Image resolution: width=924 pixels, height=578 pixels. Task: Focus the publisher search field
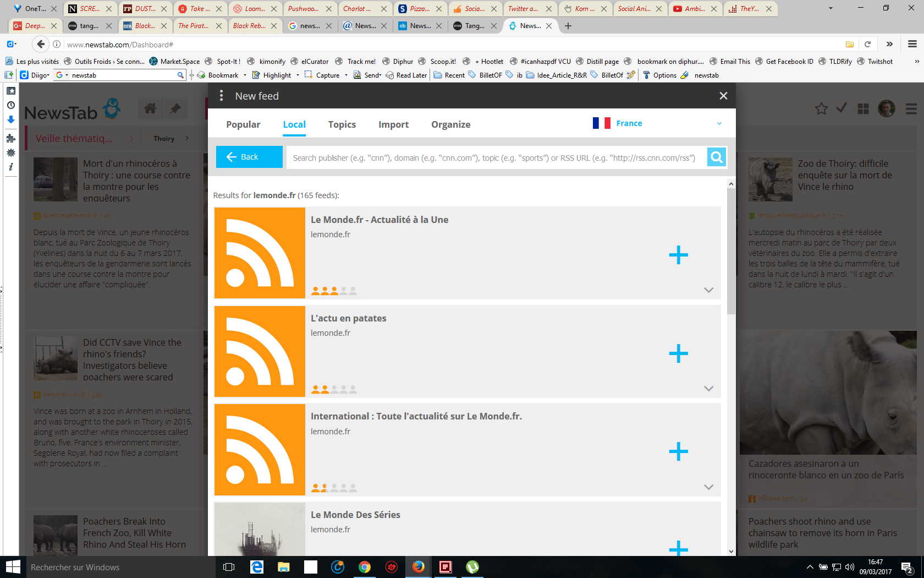(x=496, y=157)
